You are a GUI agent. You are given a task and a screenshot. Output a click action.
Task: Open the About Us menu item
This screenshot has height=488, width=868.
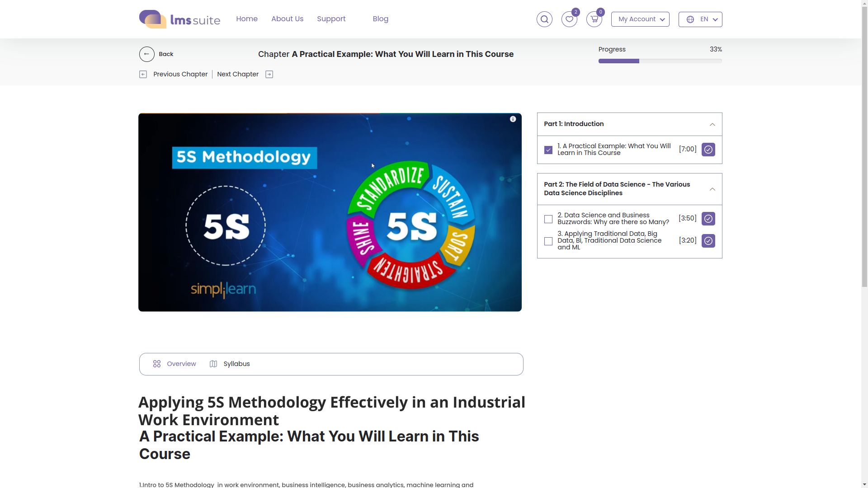287,19
